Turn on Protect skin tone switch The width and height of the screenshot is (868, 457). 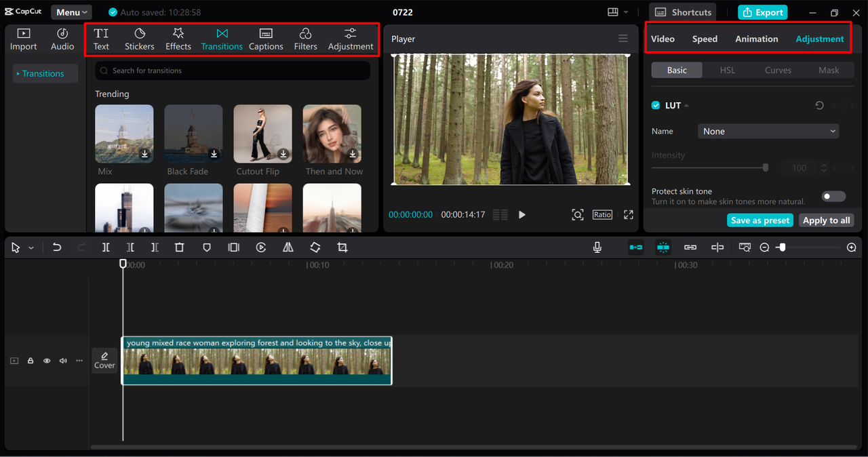(833, 197)
